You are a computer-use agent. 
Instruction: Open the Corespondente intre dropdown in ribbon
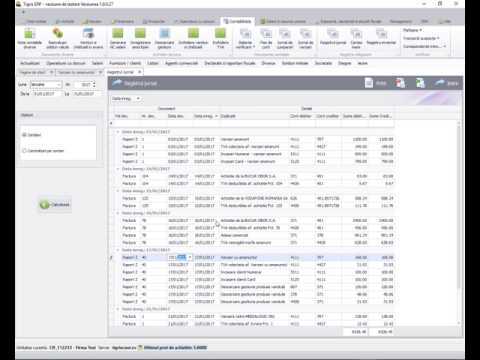(425, 46)
